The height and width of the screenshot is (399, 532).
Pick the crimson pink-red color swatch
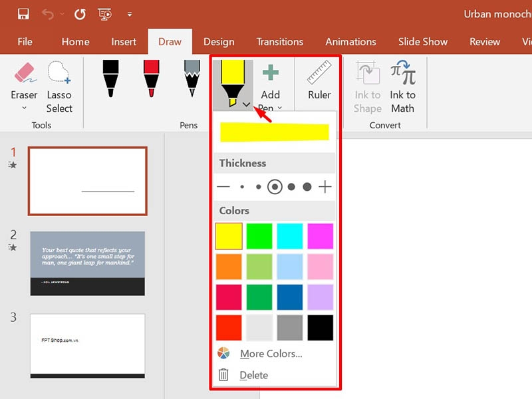(229, 297)
